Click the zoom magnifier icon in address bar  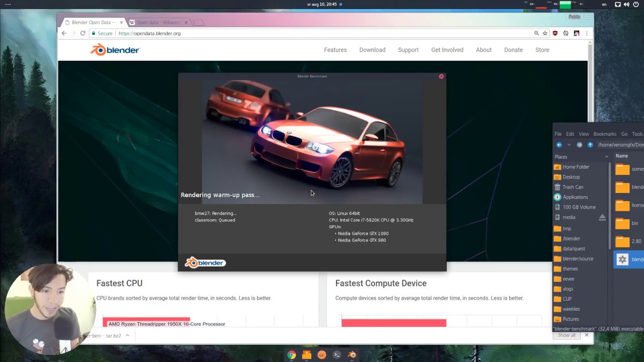[536, 33]
